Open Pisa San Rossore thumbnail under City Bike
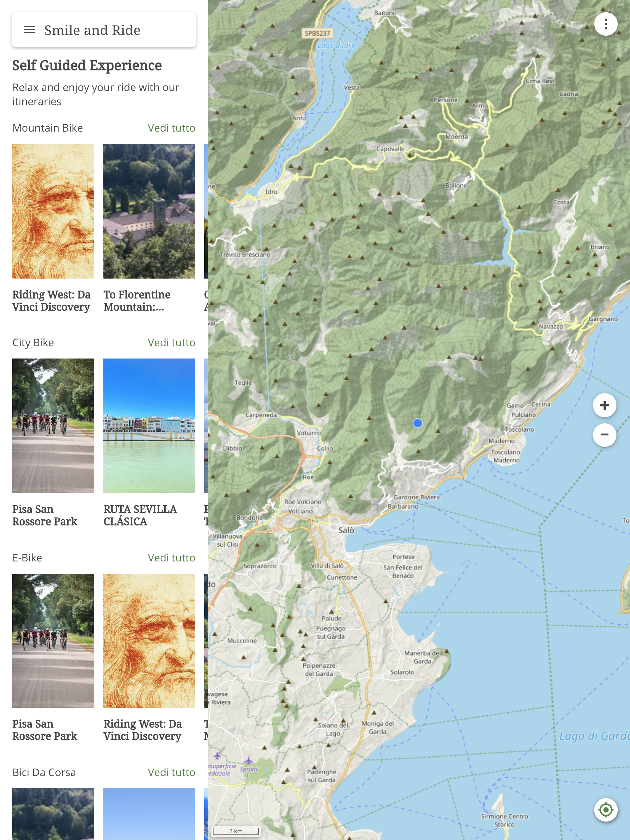Viewport: 630px width, 840px height. pyautogui.click(x=53, y=426)
